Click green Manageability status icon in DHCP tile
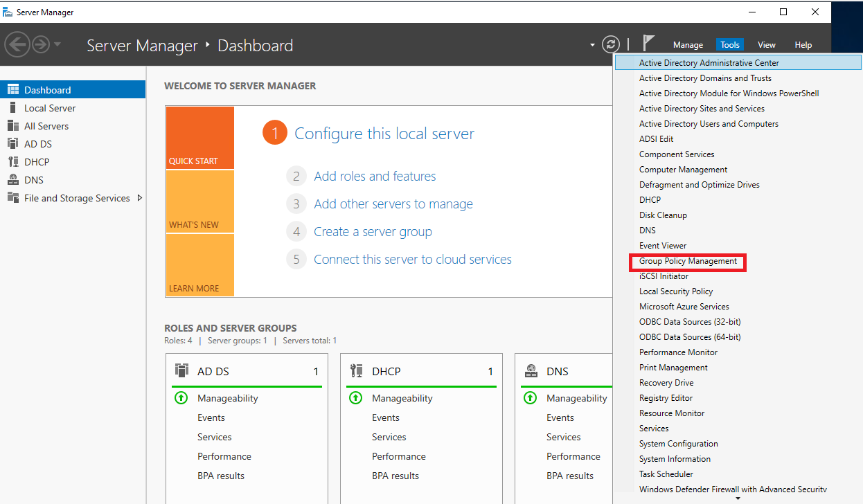The height and width of the screenshot is (504, 863). 355,398
